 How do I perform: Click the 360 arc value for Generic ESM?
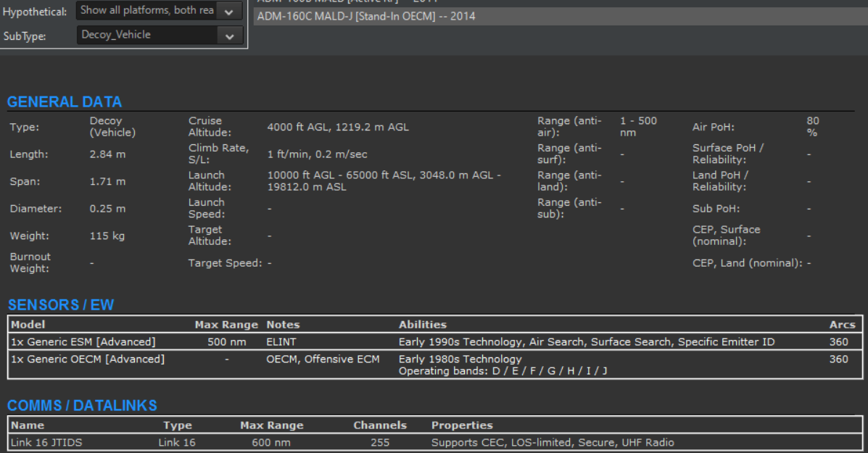838,342
